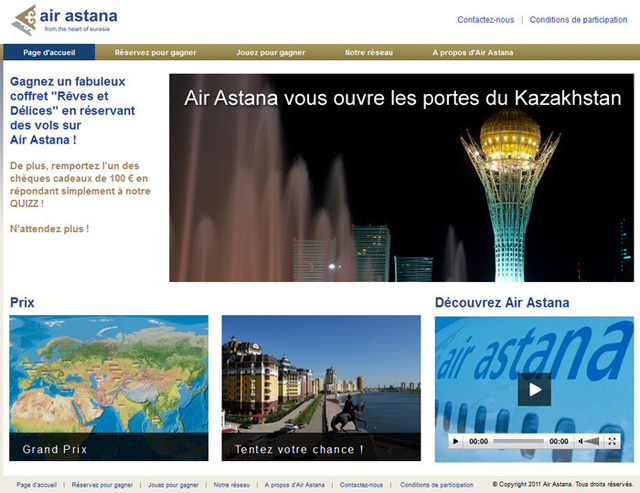Seek using the video progress bar
Image resolution: width=640 pixels, height=493 pixels.
coord(518,441)
